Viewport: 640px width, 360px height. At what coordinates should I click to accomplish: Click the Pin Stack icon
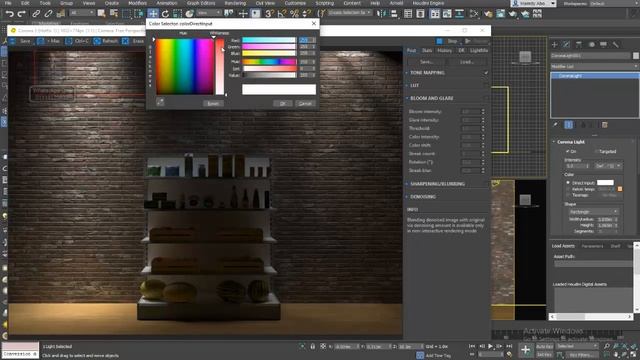click(x=556, y=125)
